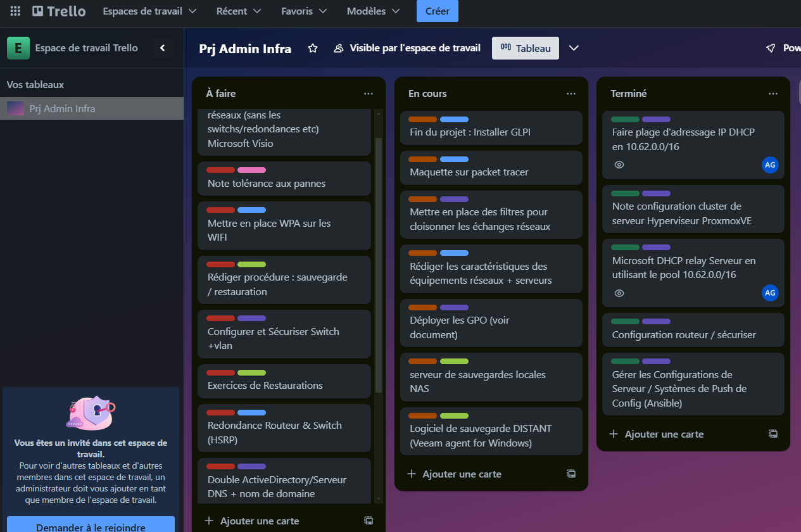Open the Terminé list three-dots menu
This screenshot has width=801, height=532.
773,94
